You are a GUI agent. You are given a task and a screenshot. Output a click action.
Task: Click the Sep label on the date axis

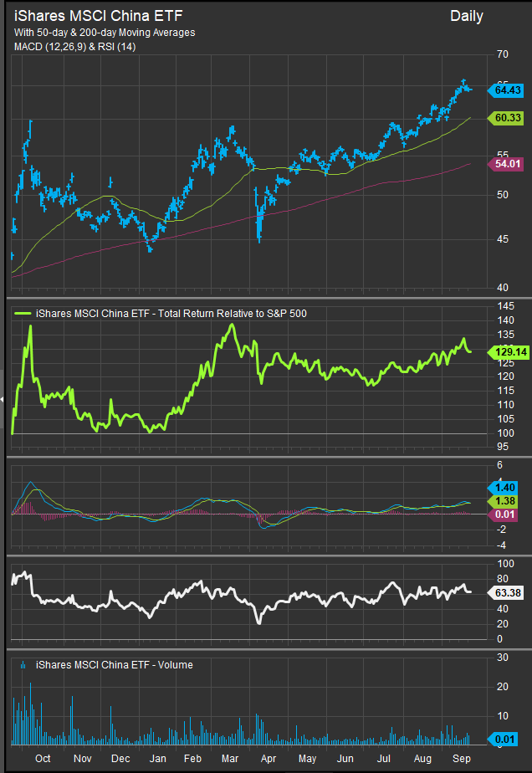coord(459,758)
